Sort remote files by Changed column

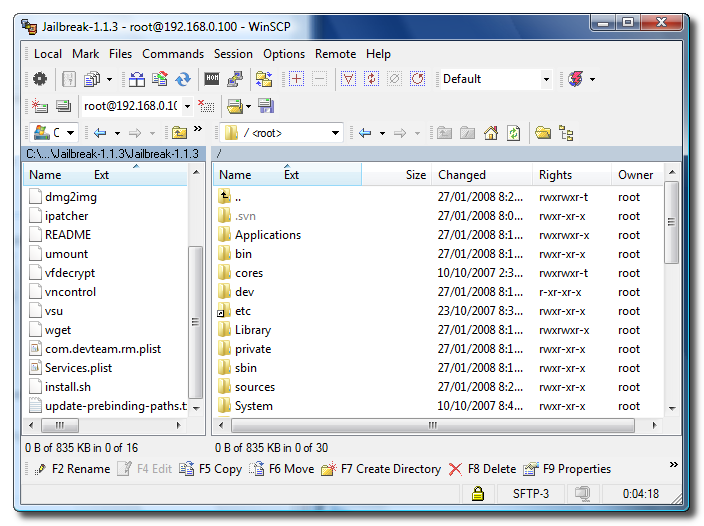(x=462, y=175)
